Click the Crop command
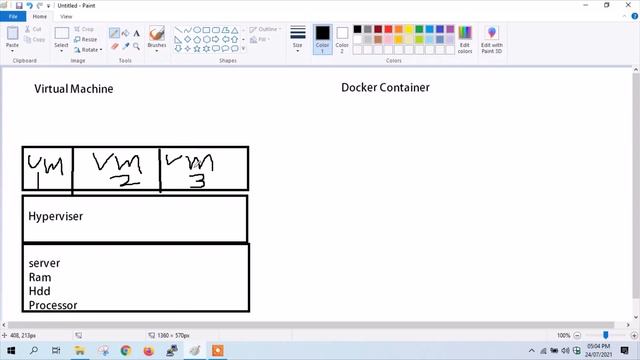The image size is (640, 360). tap(84, 29)
